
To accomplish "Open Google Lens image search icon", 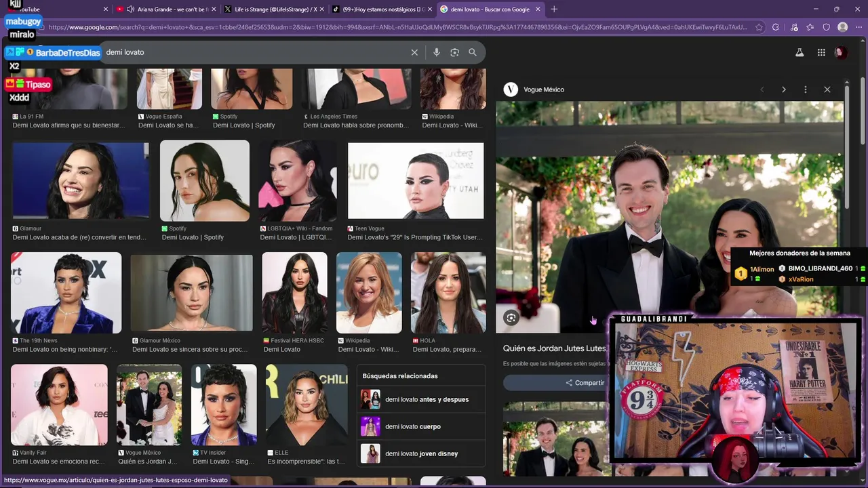I will point(454,52).
